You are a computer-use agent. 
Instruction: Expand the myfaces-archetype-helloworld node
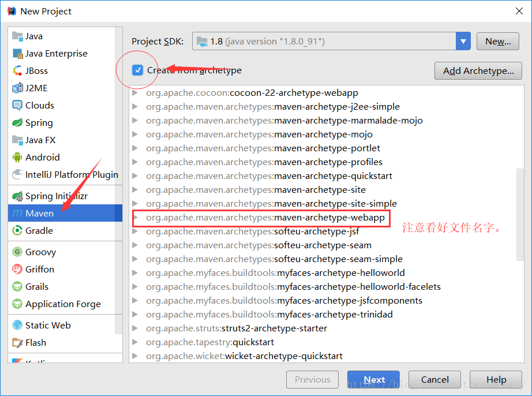(x=135, y=273)
